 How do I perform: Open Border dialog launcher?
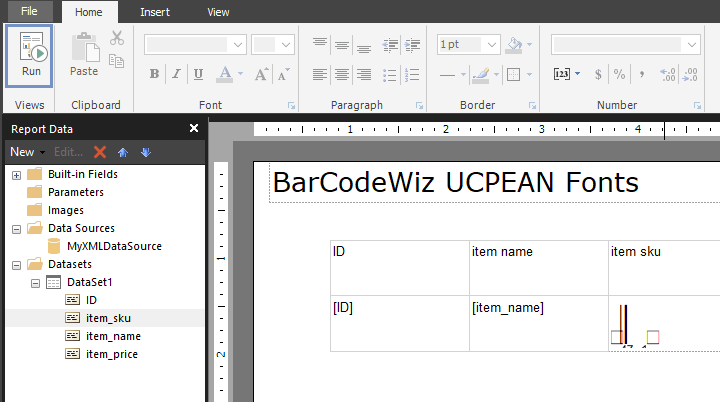[532, 106]
